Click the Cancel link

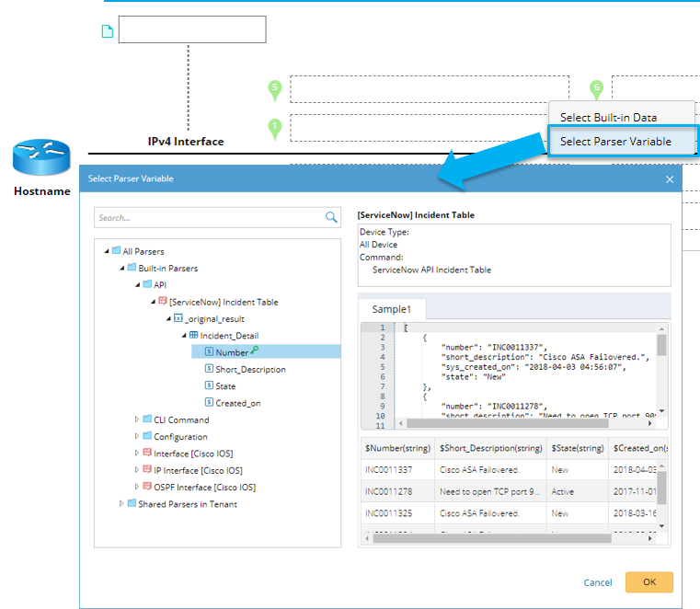tap(598, 582)
